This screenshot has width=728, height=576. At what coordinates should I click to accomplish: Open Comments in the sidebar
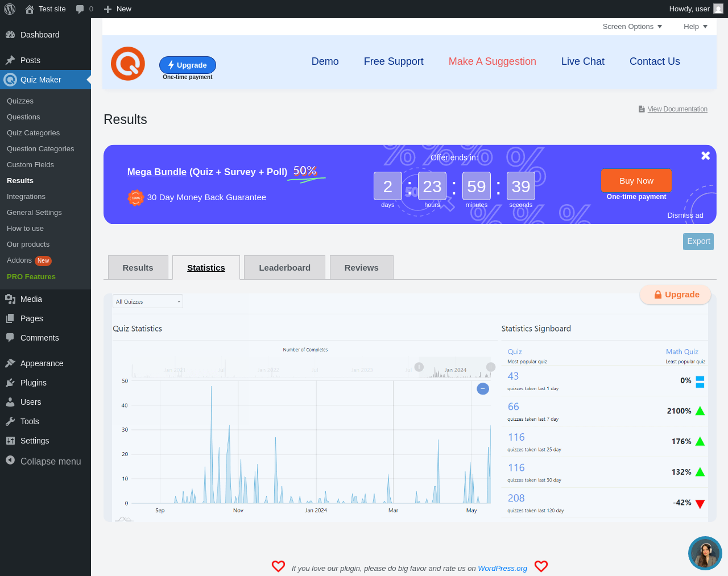tap(45, 338)
